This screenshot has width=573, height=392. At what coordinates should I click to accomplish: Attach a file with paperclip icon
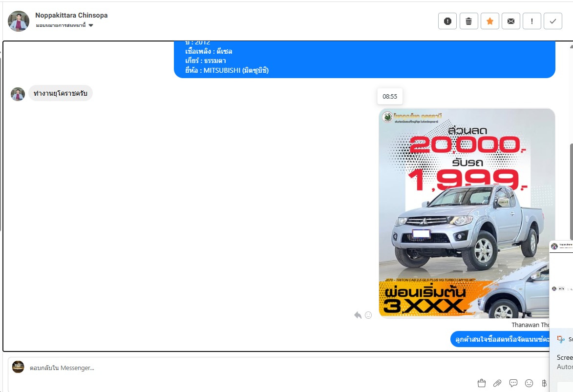(497, 383)
